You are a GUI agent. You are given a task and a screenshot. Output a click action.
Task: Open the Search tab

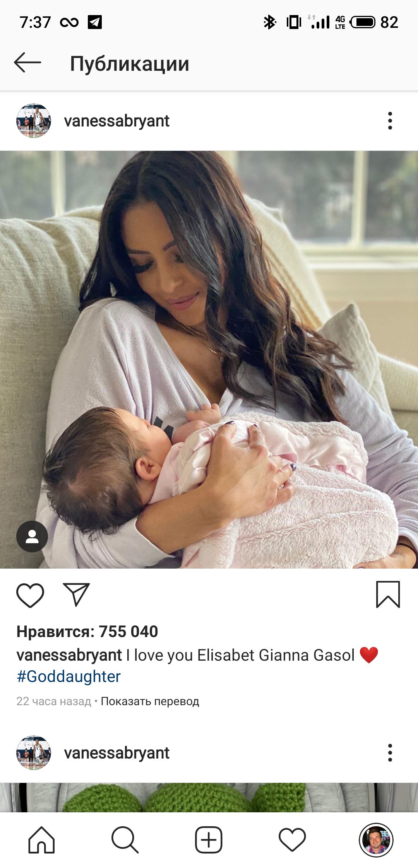pos(125,840)
